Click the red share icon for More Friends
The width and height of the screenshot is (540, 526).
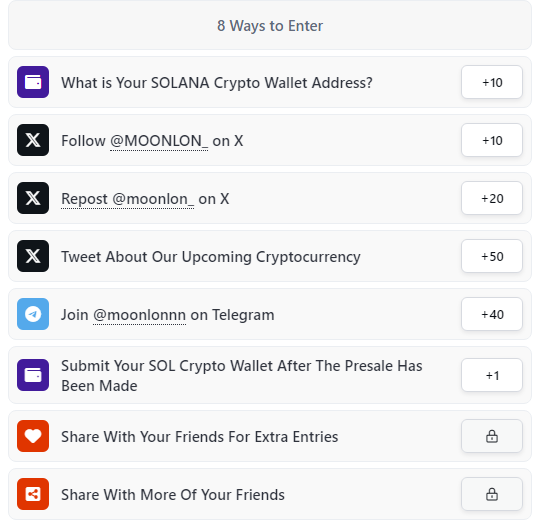pyautogui.click(x=33, y=494)
